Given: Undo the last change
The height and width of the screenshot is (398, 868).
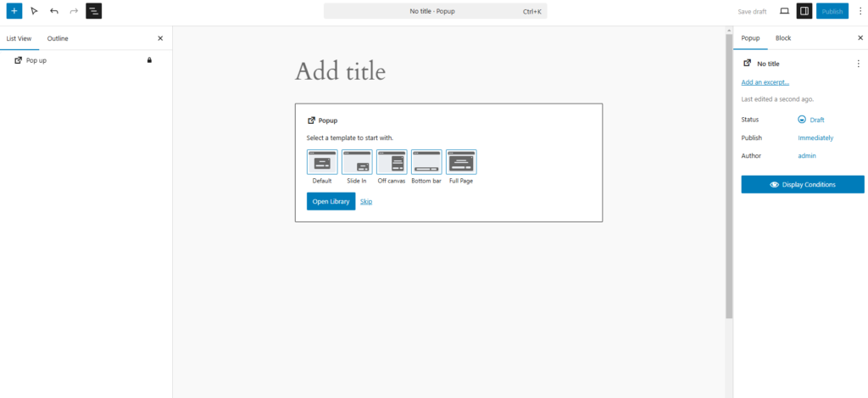Looking at the screenshot, I should tap(54, 11).
